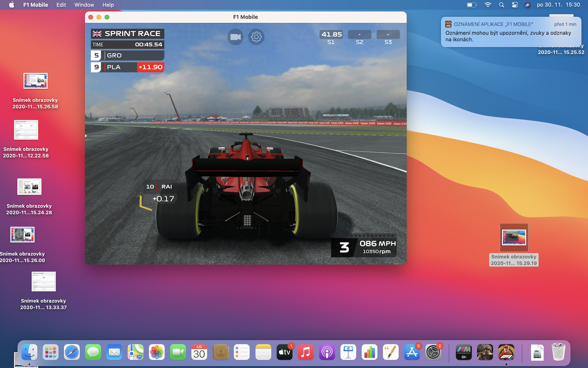Open the Launchpad icon in dock
The image size is (588, 368).
(51, 352)
